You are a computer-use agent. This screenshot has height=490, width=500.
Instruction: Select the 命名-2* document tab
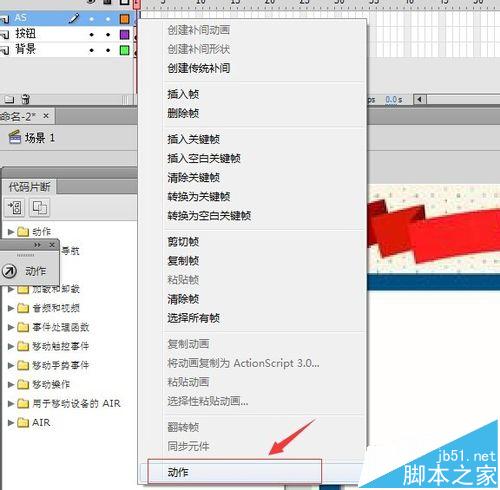[18, 116]
